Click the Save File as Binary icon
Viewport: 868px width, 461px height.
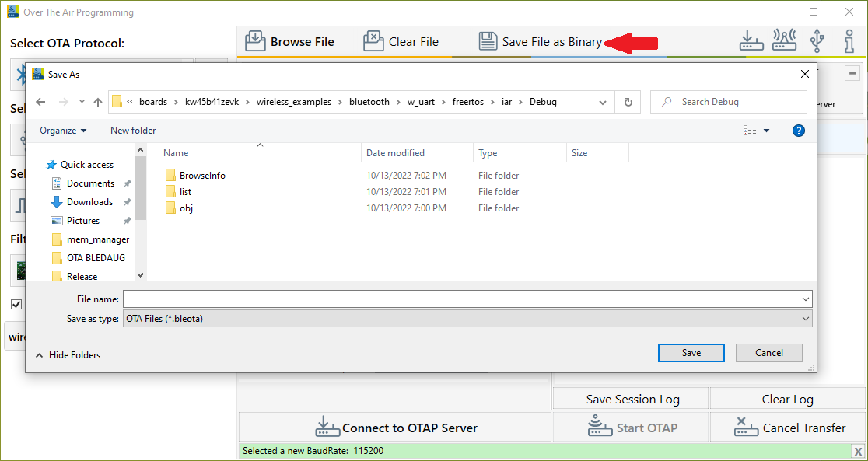pos(488,41)
